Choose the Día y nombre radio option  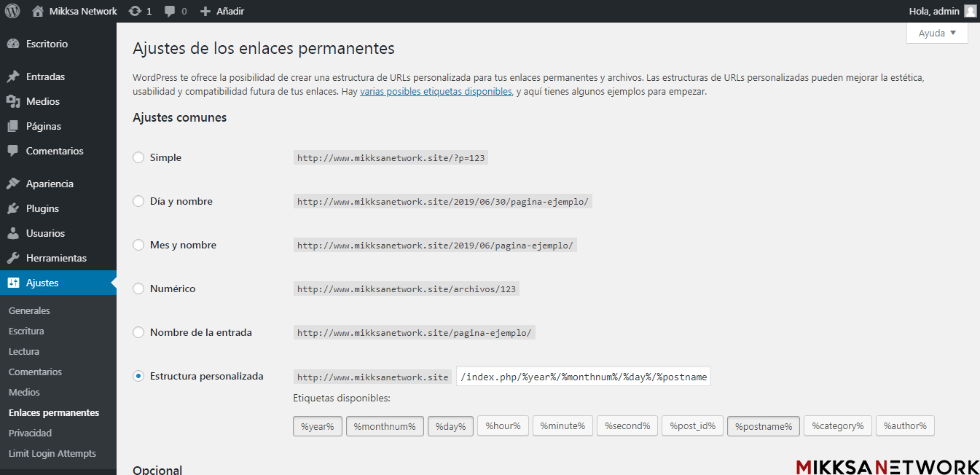point(138,201)
